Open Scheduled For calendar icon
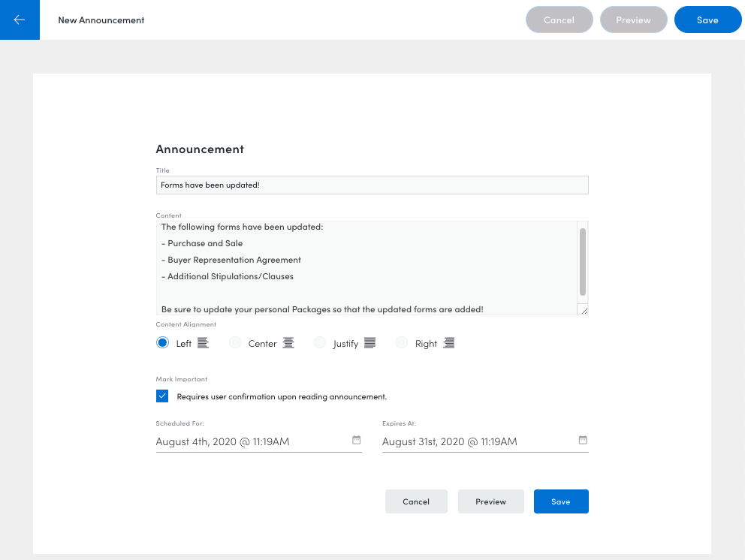745x560 pixels. pos(356,440)
